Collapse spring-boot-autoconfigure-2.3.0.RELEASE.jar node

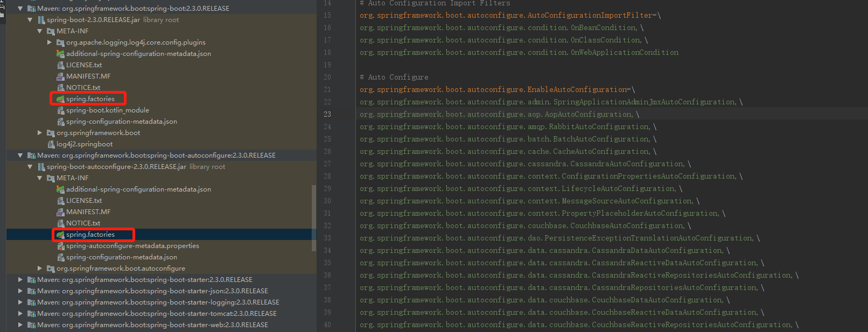30,167
